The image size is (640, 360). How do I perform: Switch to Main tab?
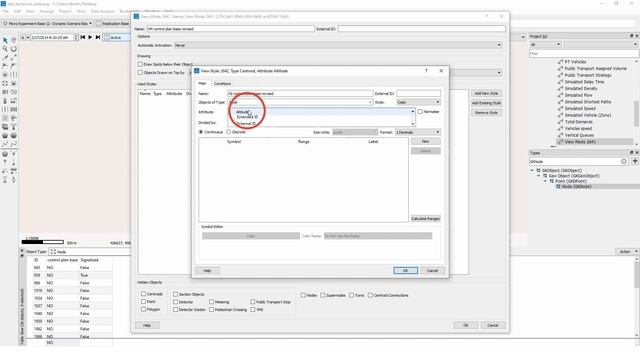[x=202, y=83]
